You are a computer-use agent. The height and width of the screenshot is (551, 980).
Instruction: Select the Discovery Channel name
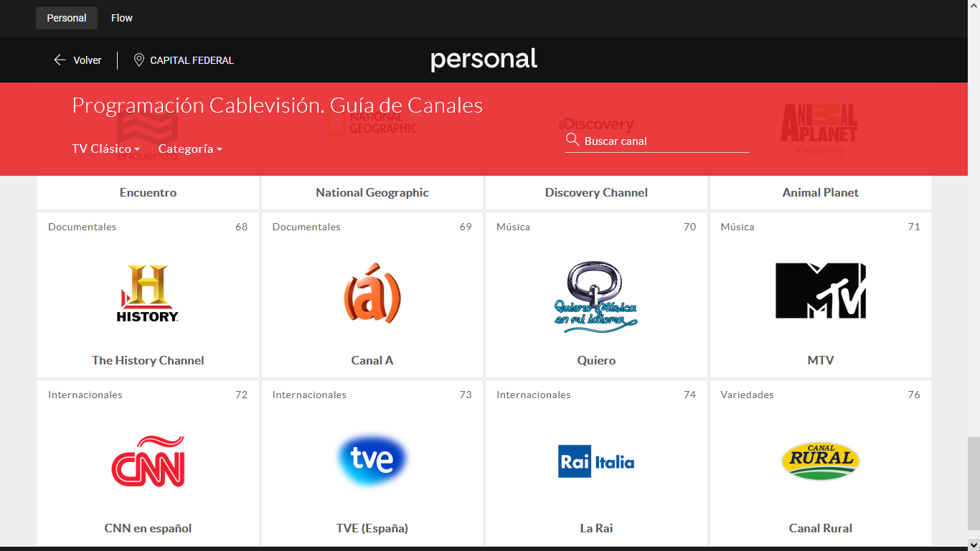pyautogui.click(x=596, y=192)
